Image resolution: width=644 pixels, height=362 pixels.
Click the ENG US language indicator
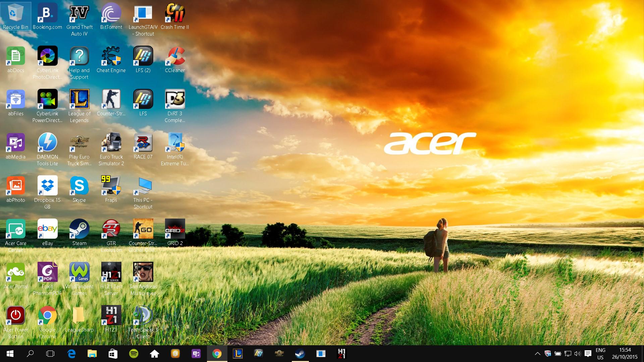(x=600, y=354)
